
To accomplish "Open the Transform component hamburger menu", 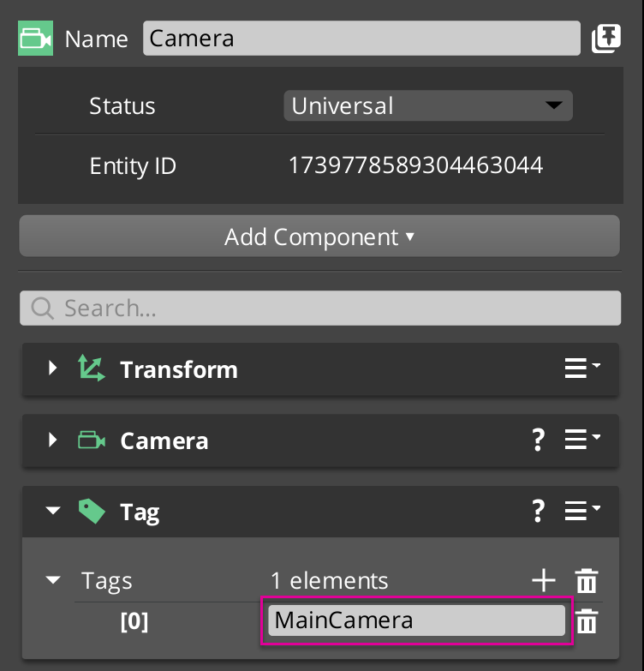I will 582,369.
